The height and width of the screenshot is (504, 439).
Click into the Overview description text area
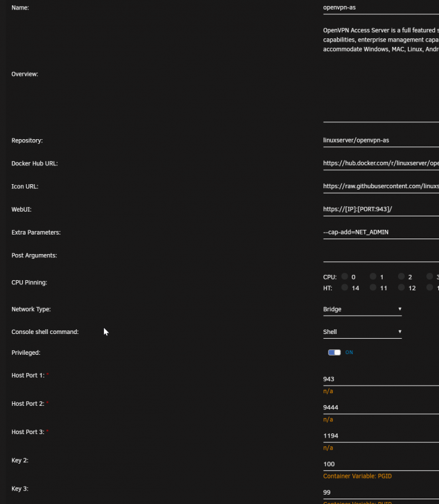381,74
